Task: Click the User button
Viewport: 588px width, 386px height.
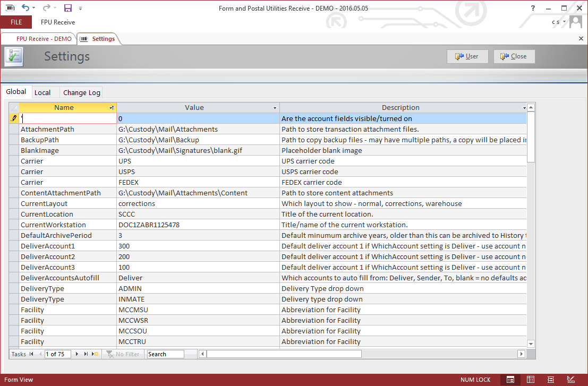Action: tap(467, 56)
